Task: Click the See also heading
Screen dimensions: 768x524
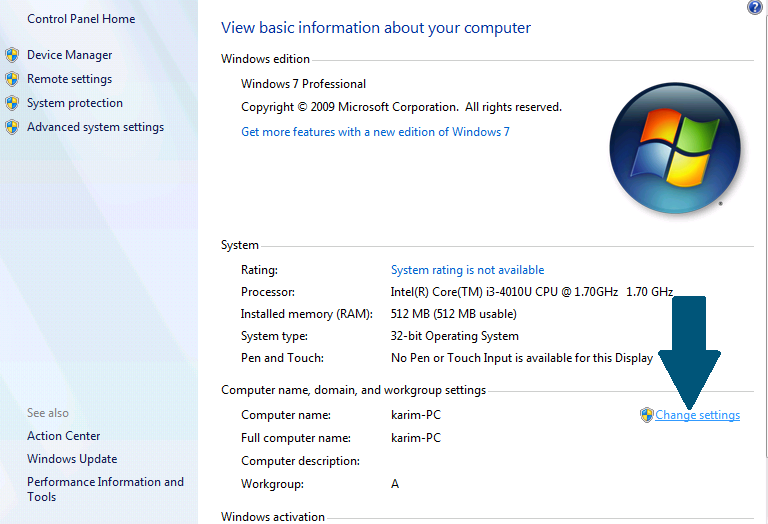Action: pos(48,413)
